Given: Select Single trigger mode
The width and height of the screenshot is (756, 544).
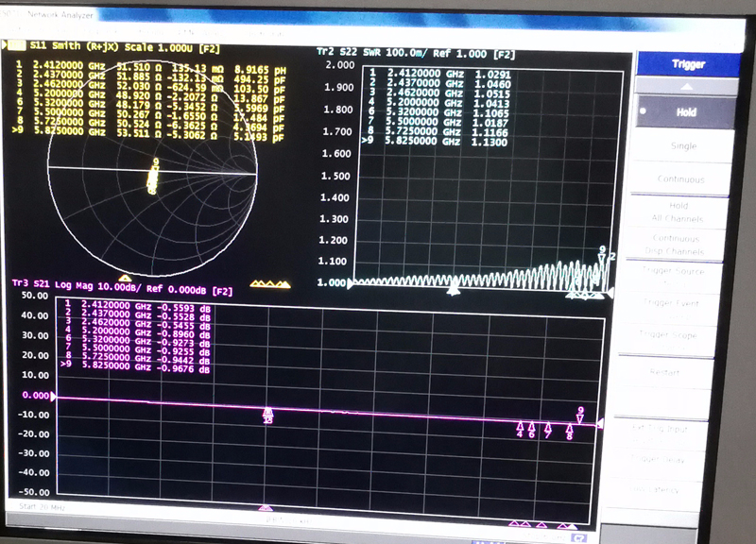Looking at the screenshot, I should (684, 146).
